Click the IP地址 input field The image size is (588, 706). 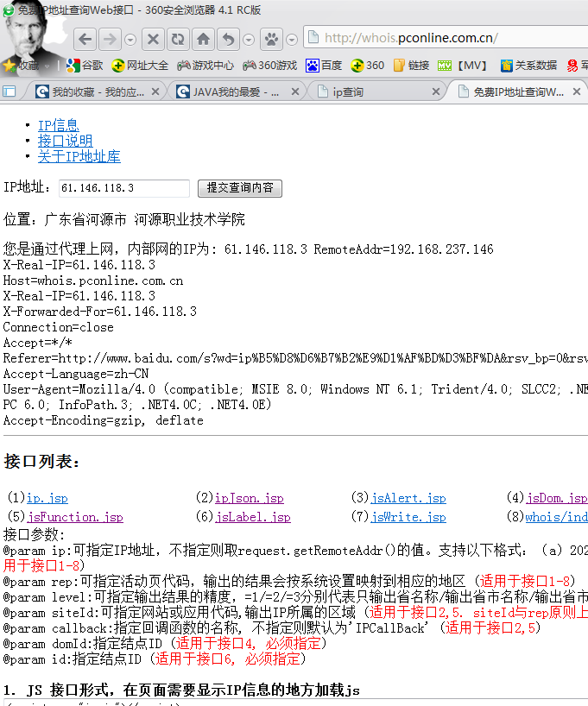click(124, 188)
